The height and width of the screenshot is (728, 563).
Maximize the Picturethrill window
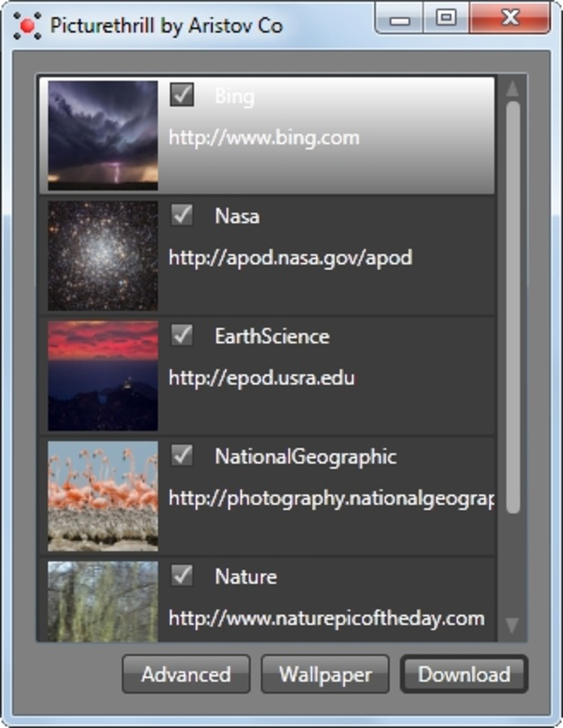(x=446, y=18)
